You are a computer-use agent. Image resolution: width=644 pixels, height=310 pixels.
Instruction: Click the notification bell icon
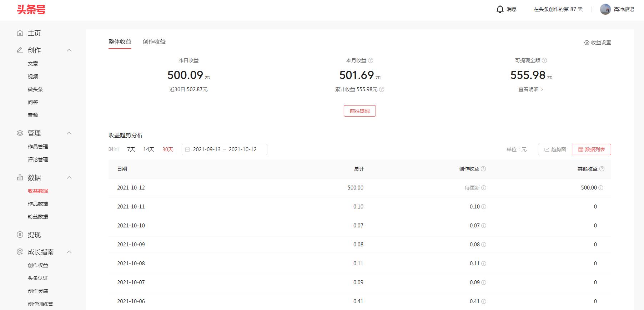tap(500, 9)
